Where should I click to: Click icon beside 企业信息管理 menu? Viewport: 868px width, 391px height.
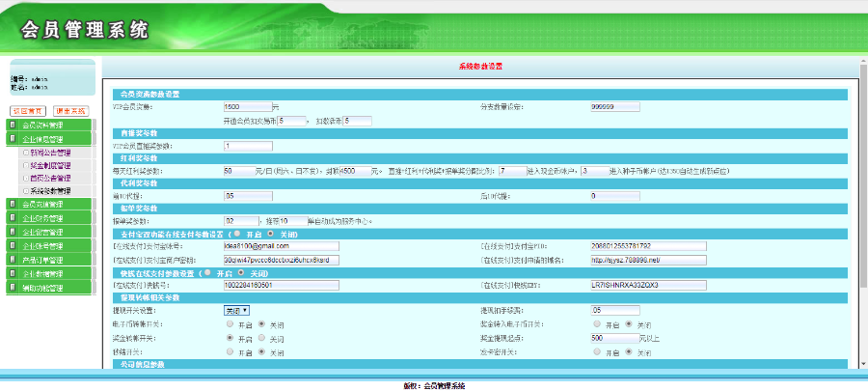click(13, 139)
